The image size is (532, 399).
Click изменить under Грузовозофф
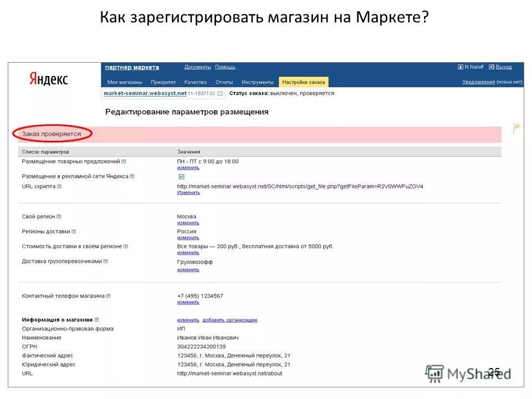coord(188,270)
